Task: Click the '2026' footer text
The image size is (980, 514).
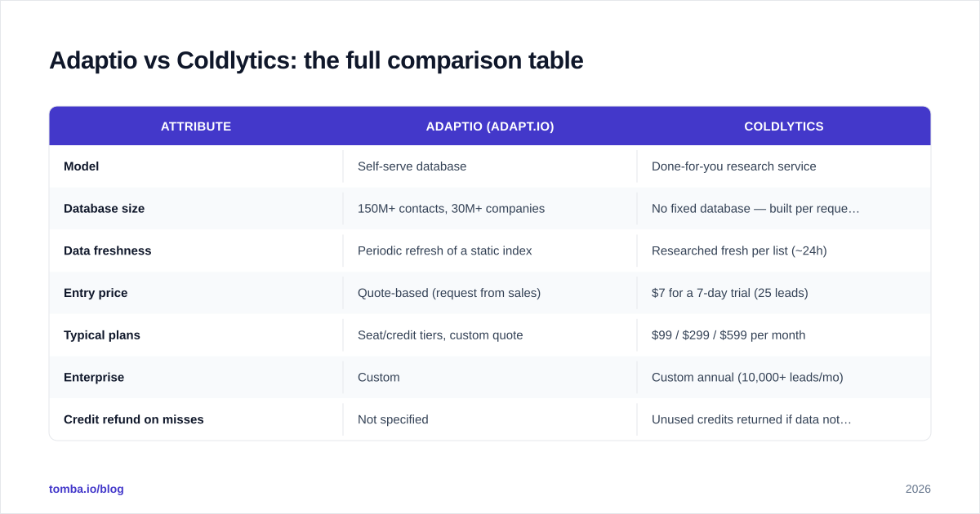Action: click(x=918, y=489)
